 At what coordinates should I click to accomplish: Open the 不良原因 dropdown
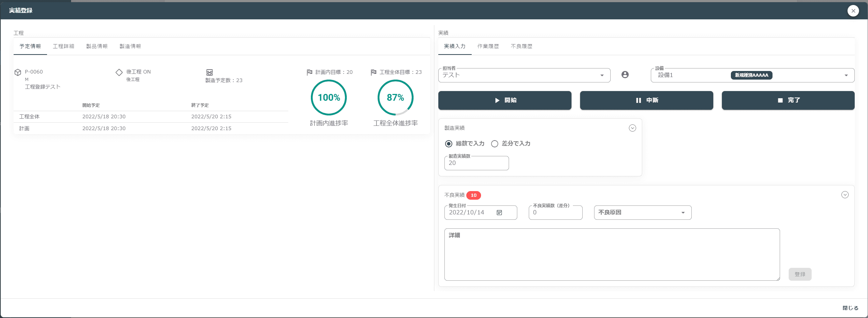tap(643, 213)
